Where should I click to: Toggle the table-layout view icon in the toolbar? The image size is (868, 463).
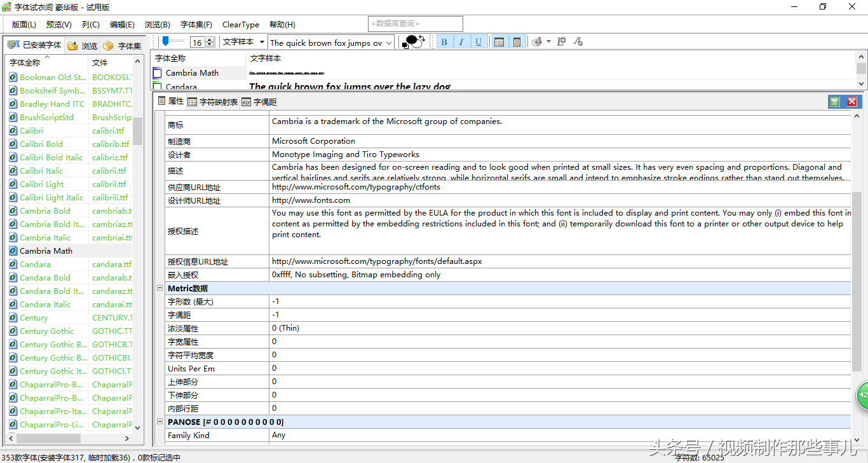point(499,42)
